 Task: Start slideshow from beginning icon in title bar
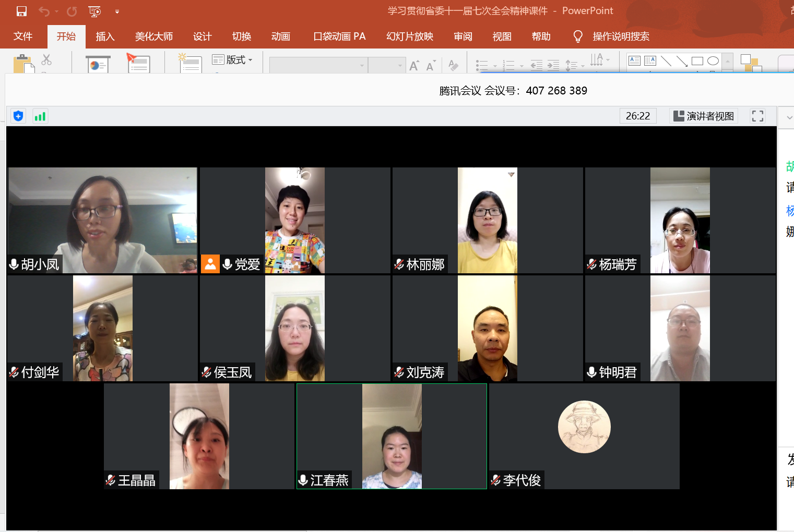(94, 11)
